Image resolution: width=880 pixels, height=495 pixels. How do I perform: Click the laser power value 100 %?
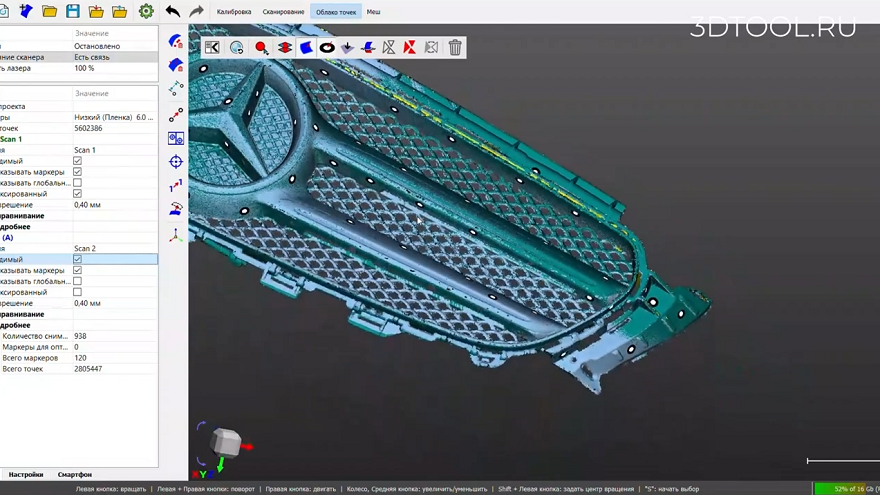(x=84, y=68)
